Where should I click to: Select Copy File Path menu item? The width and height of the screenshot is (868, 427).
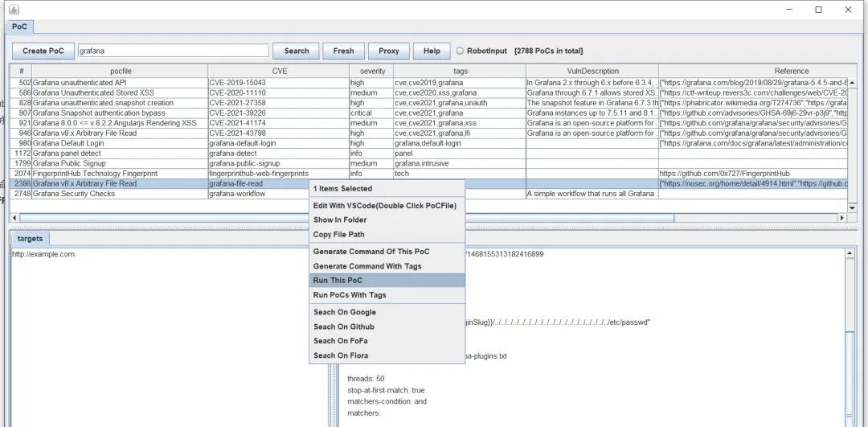click(x=387, y=234)
